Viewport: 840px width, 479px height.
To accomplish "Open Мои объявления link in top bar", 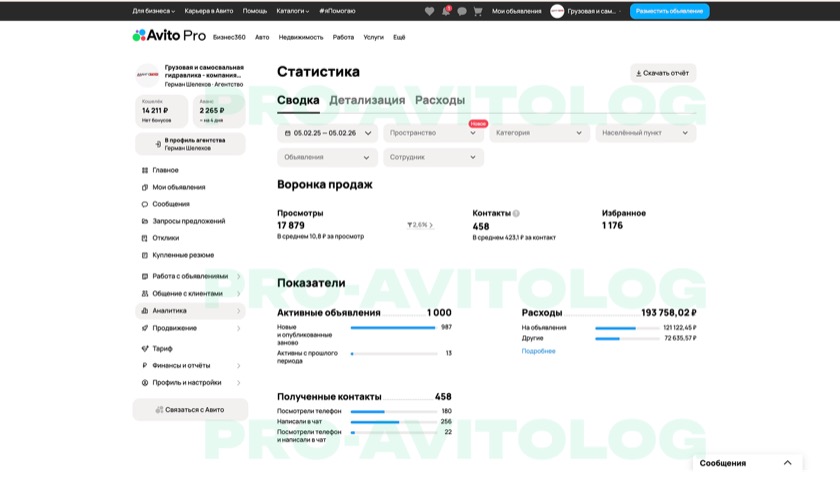I will (516, 11).
